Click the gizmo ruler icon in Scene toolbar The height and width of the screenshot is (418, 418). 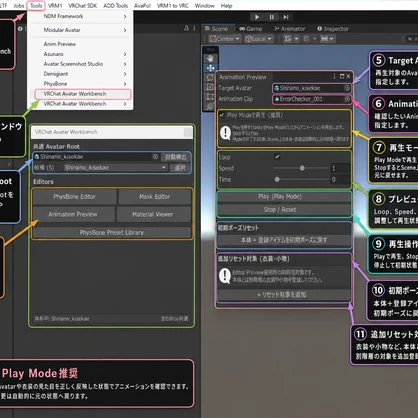[x=324, y=39]
